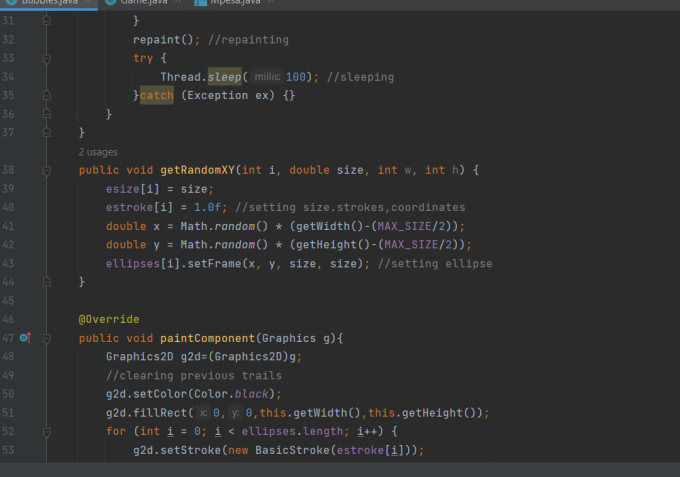Click the 'millis:' parameter hint
680x477 pixels.
point(267,77)
